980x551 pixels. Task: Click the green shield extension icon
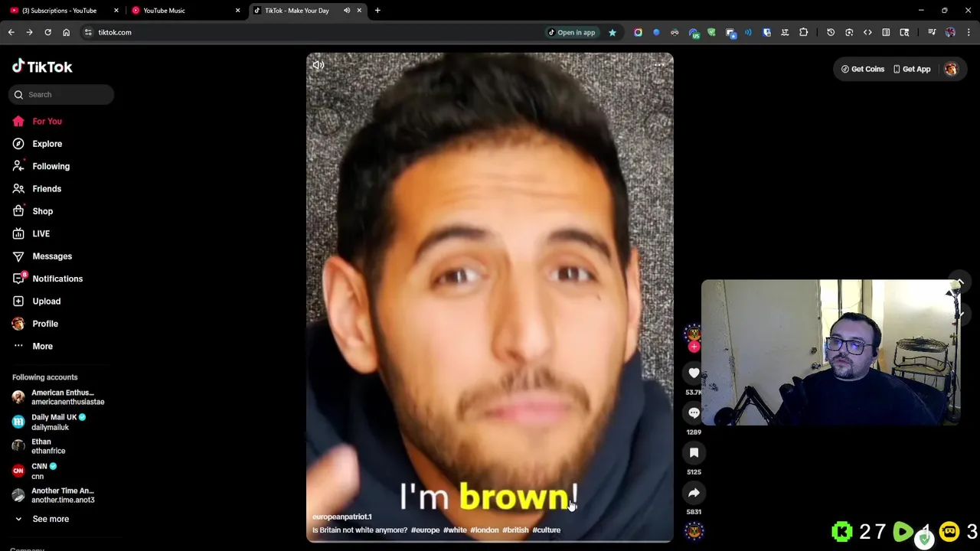click(x=711, y=32)
